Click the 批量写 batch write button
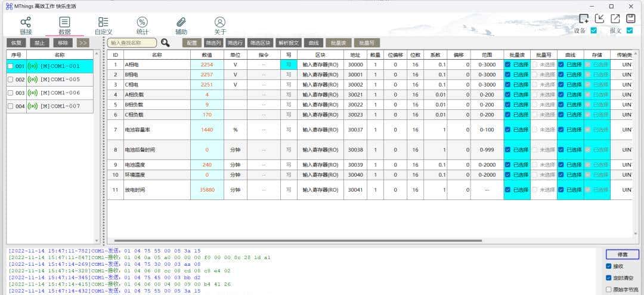The height and width of the screenshot is (295, 644). 367,43
